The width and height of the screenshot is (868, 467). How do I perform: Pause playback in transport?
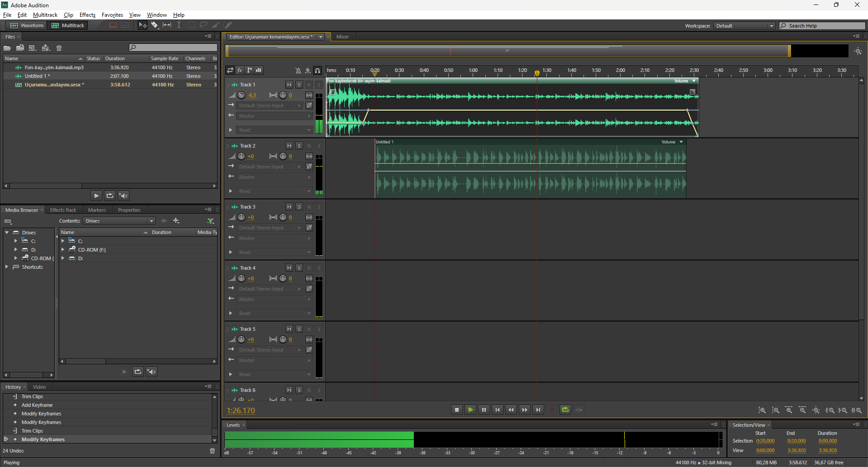pos(484,410)
